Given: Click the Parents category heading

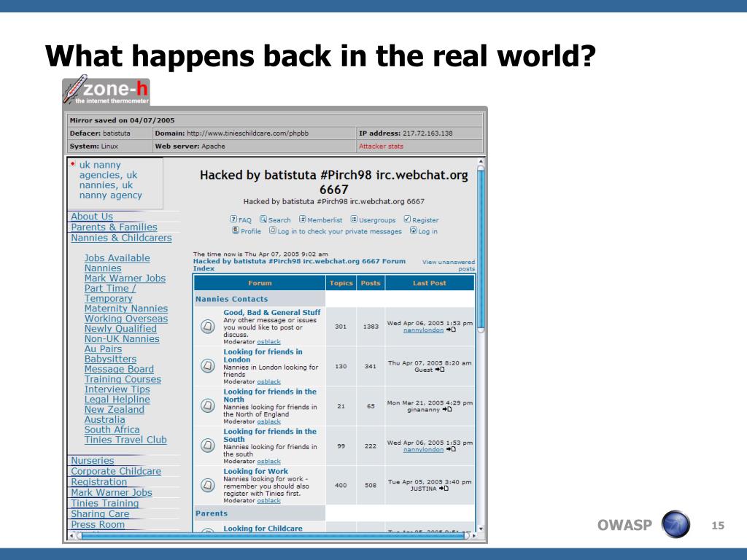Looking at the screenshot, I should [x=212, y=513].
